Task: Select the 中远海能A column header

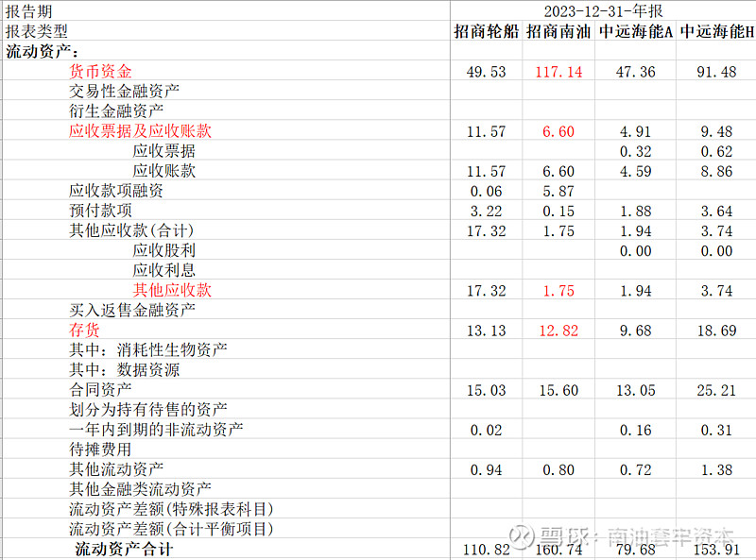Action: tap(635, 31)
